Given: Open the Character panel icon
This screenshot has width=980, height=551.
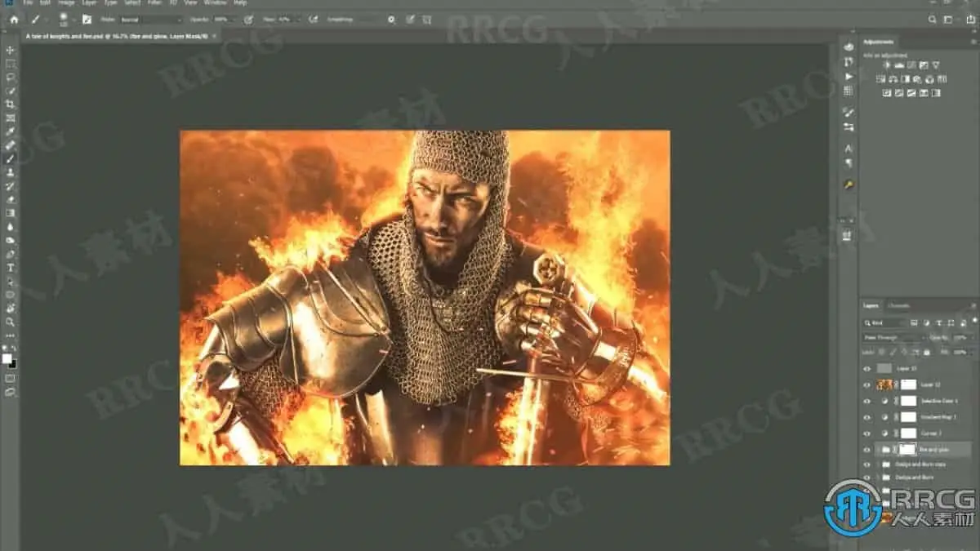Looking at the screenshot, I should 849,149.
